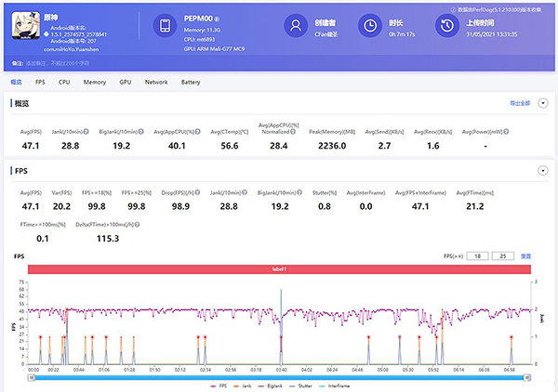Open the Battery tab

tap(191, 83)
